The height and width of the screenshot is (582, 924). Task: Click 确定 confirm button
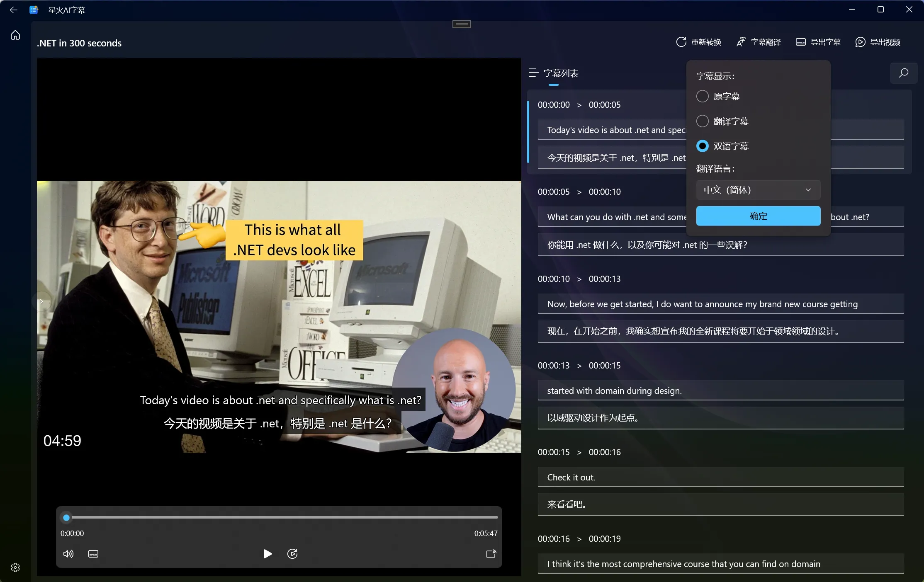tap(758, 216)
